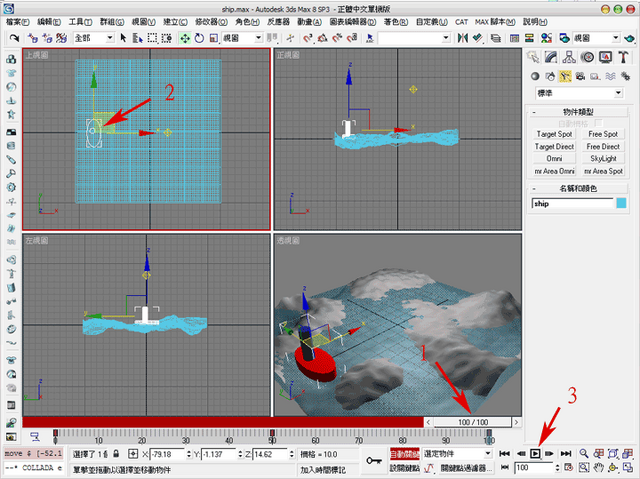
Task: Click the Play Animation button
Action: pyautogui.click(x=535, y=453)
